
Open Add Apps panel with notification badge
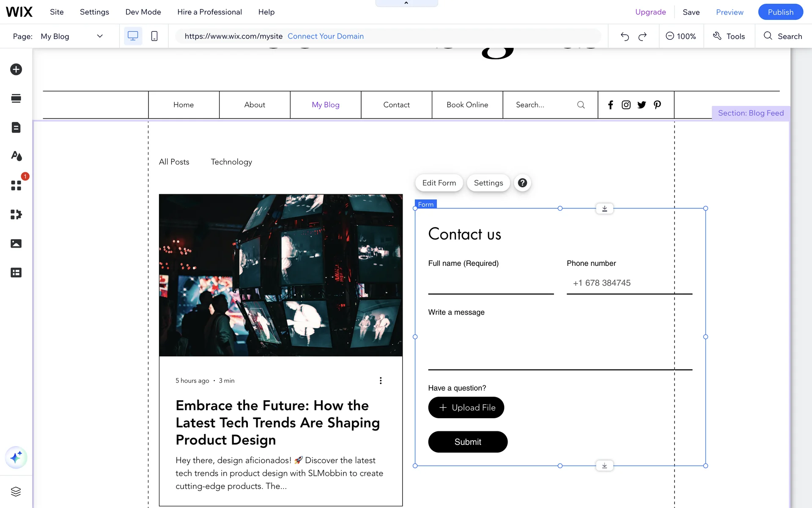click(x=16, y=185)
